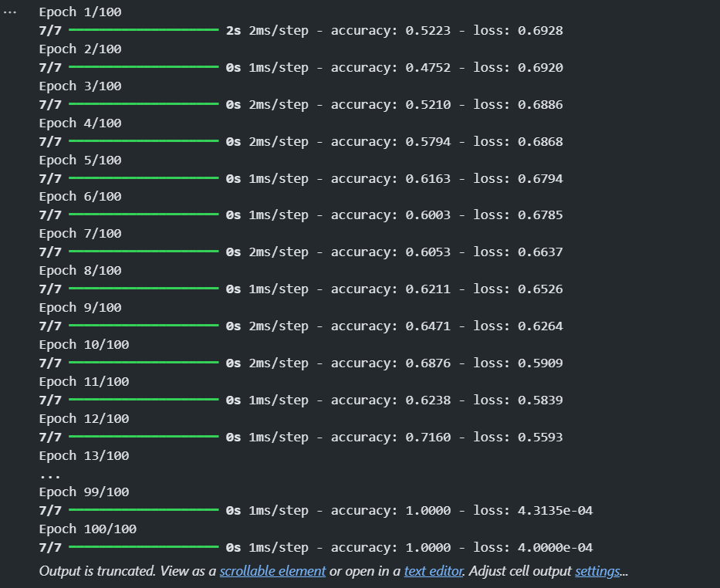The height and width of the screenshot is (588, 720).
Task: Click the Epoch 13/100 text line
Action: (84, 455)
